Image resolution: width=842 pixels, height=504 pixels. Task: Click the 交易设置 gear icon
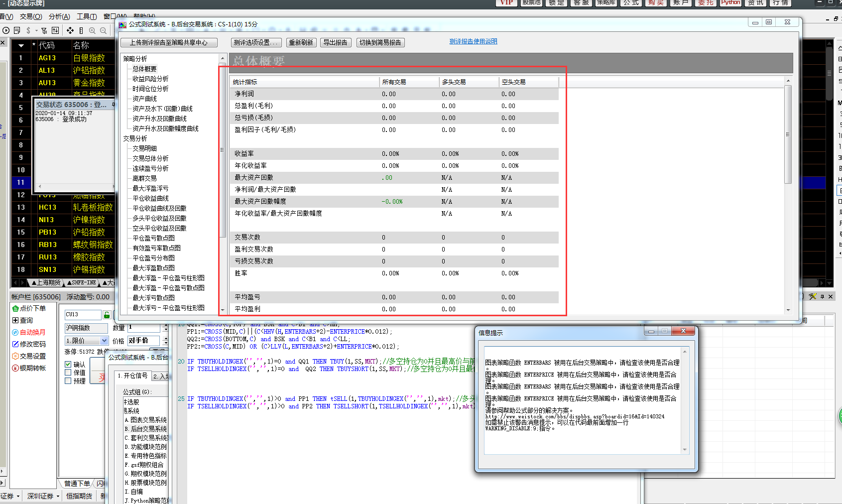coord(15,356)
